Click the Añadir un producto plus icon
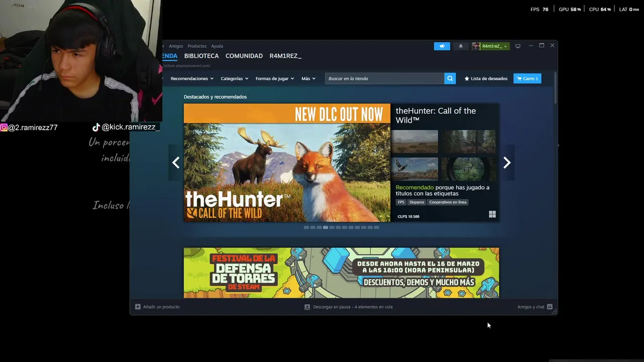The height and width of the screenshot is (362, 644). [x=138, y=307]
